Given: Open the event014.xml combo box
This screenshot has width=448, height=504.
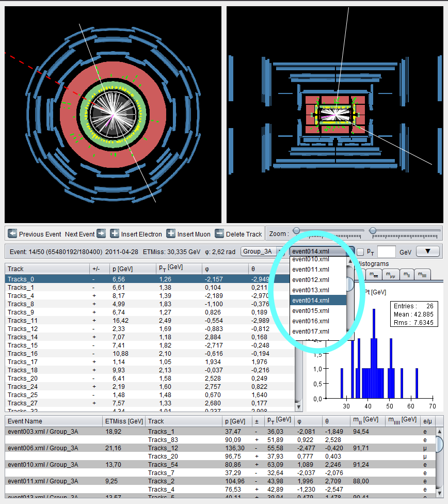Looking at the screenshot, I should coord(322,251).
